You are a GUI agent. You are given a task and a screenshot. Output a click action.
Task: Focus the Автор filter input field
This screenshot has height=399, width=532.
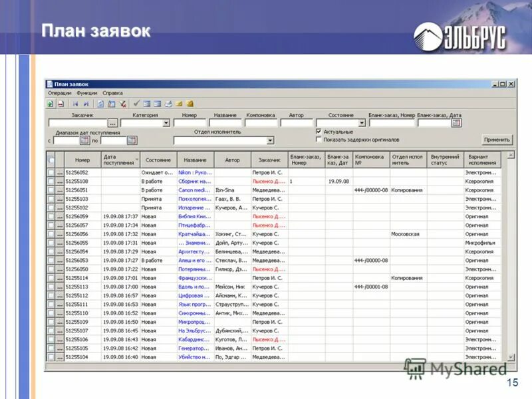[297, 123]
